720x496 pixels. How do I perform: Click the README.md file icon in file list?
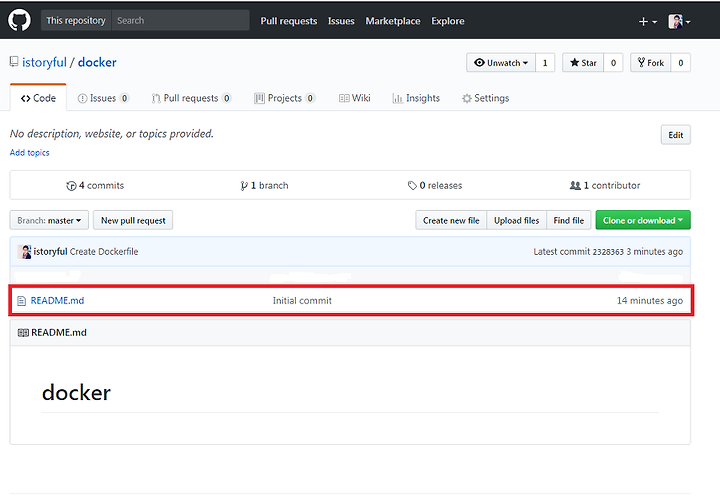pos(21,301)
